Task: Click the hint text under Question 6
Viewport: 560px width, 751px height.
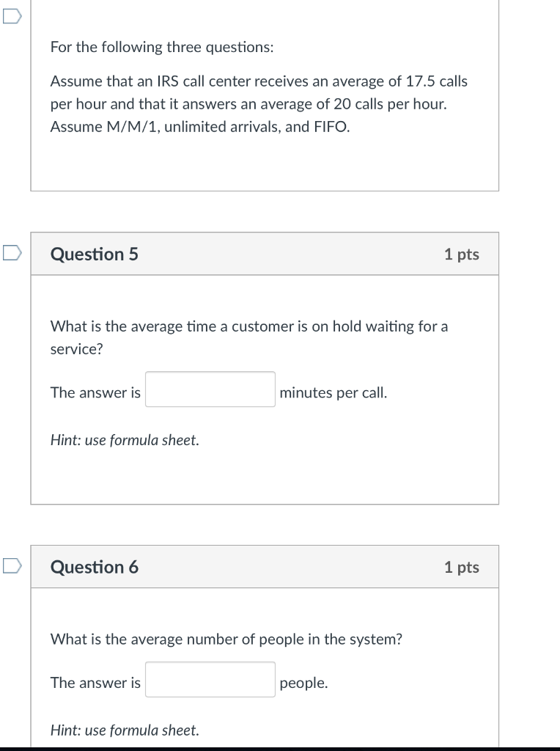Action: click(125, 730)
